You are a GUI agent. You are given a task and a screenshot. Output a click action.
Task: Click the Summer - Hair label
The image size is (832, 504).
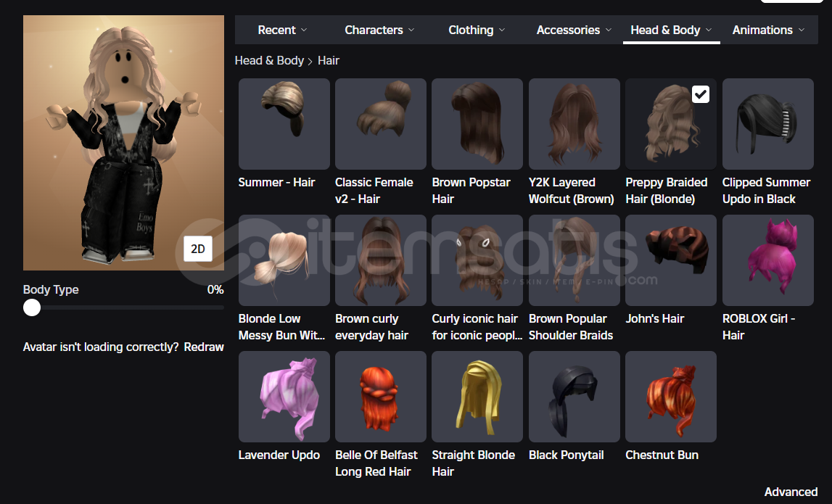276,183
